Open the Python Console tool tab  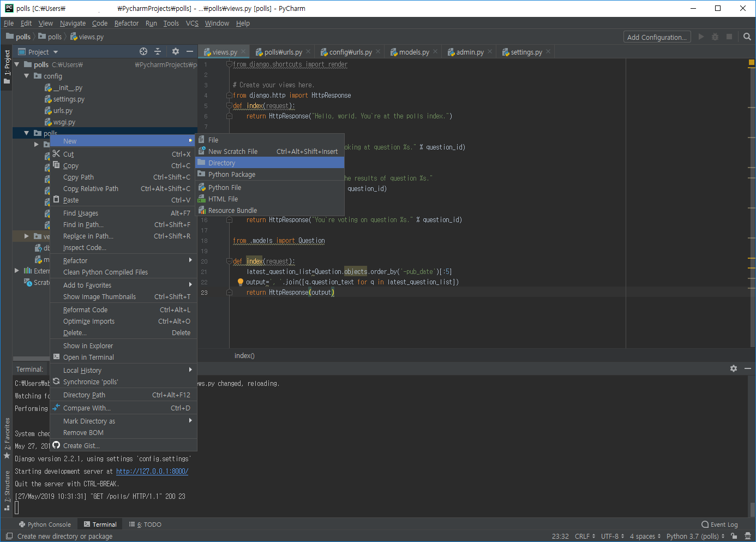(x=45, y=525)
